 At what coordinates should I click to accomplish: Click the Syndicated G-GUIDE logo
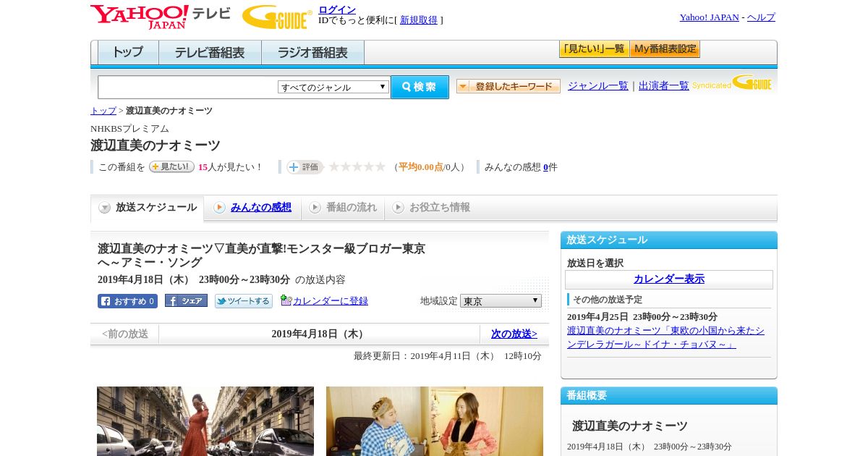731,83
